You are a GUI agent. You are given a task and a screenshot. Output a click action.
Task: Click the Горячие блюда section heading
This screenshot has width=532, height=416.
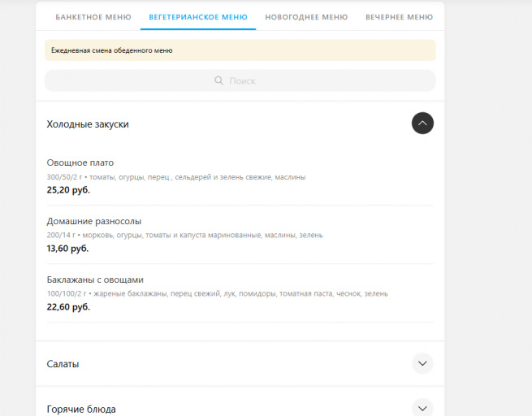click(x=81, y=409)
